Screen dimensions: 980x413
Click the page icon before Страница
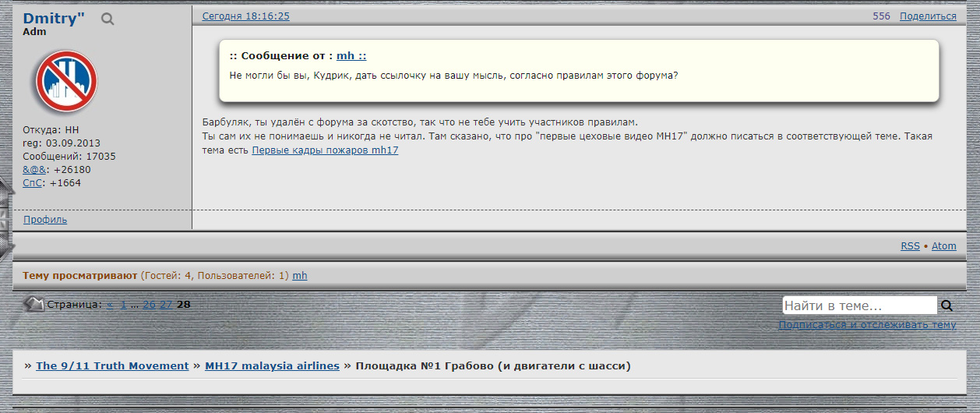coord(34,304)
